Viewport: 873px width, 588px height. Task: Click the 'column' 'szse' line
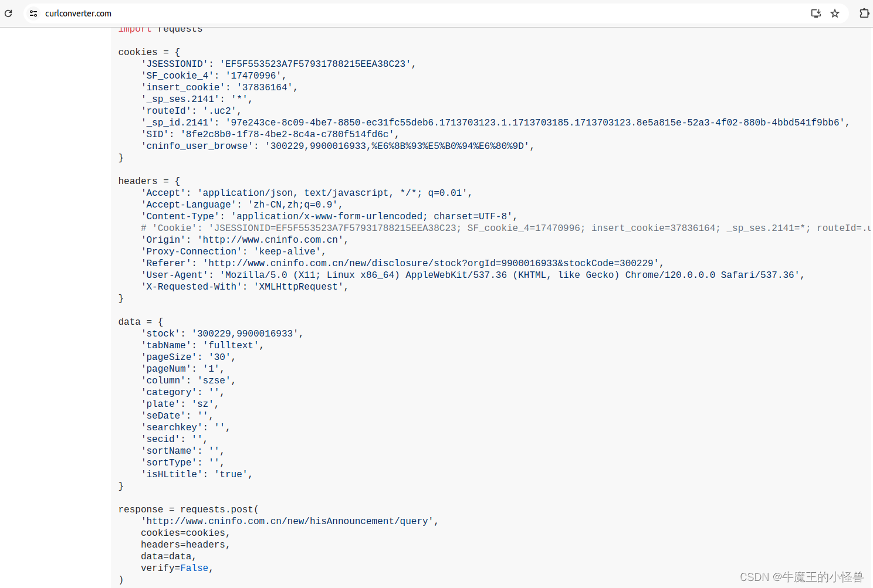[188, 380]
